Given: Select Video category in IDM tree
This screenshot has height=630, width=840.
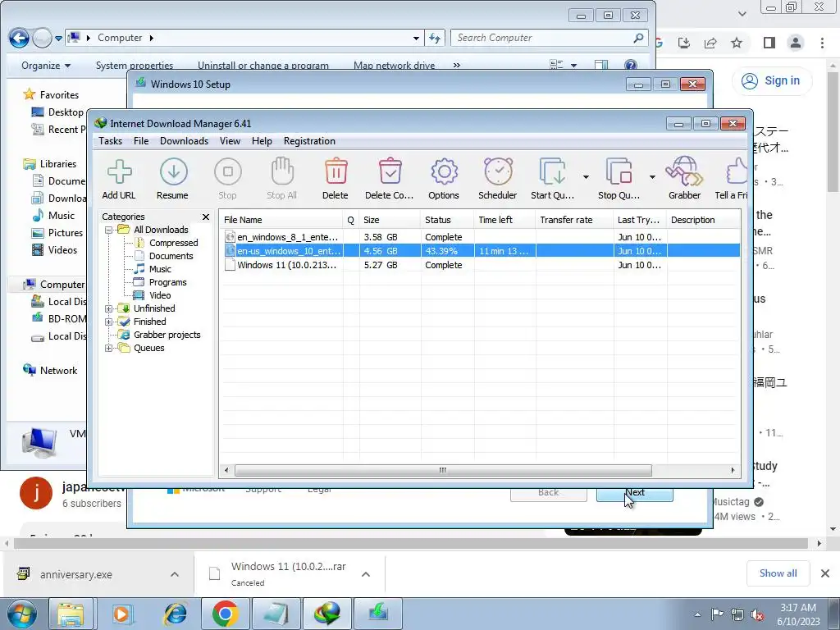Looking at the screenshot, I should tap(160, 295).
